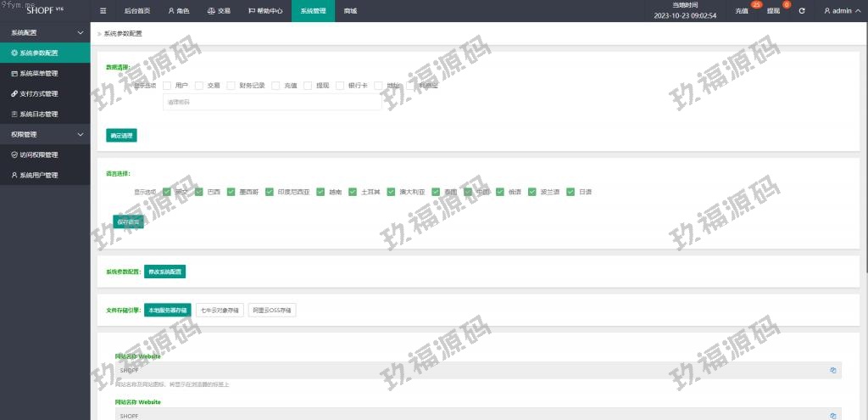Select the 七牛云对象存储 storage button

[220, 310]
